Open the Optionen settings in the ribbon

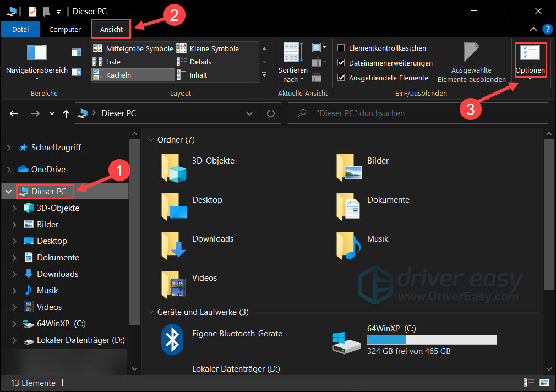530,61
